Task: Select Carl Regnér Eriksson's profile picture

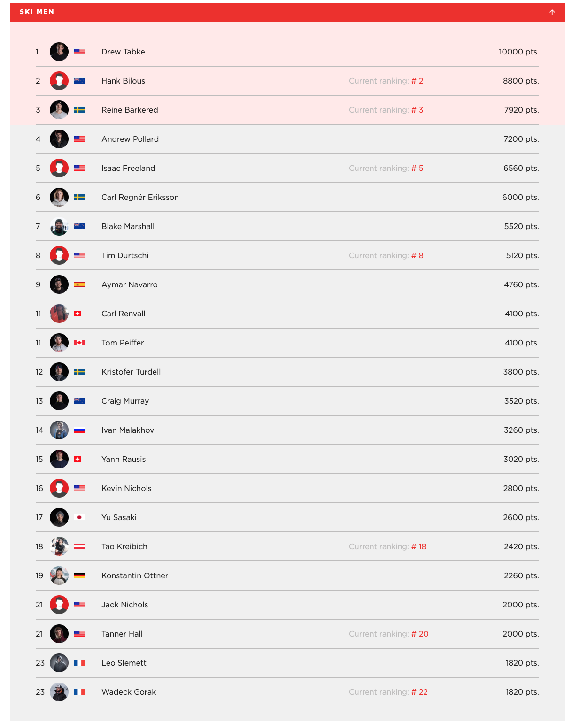Action: 59,197
